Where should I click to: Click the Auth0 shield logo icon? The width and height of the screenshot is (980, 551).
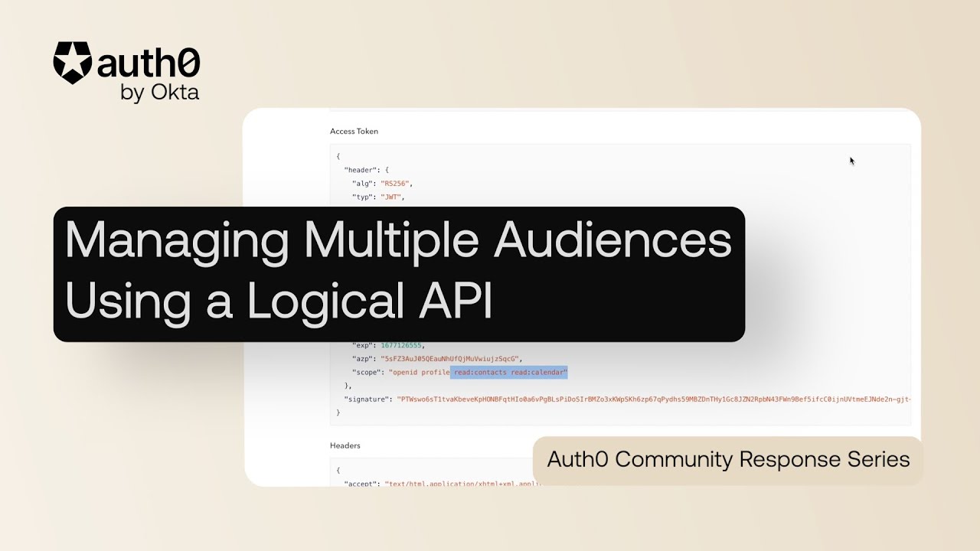point(73,63)
